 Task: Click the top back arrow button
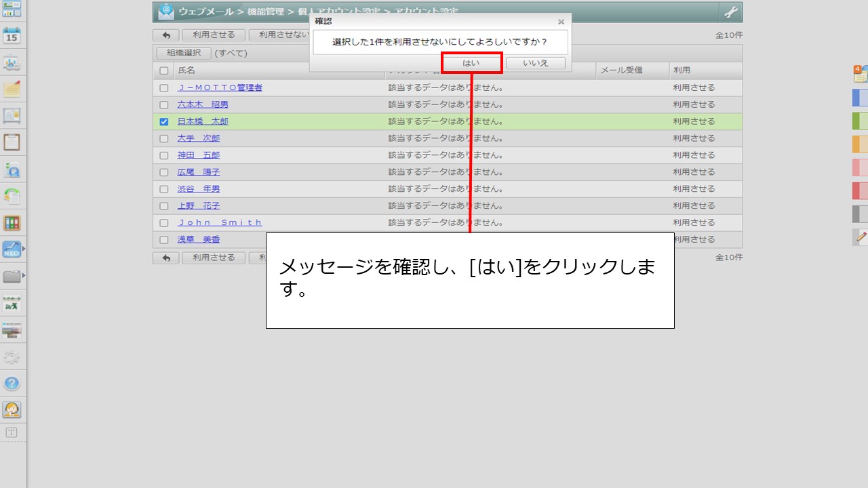pyautogui.click(x=166, y=35)
